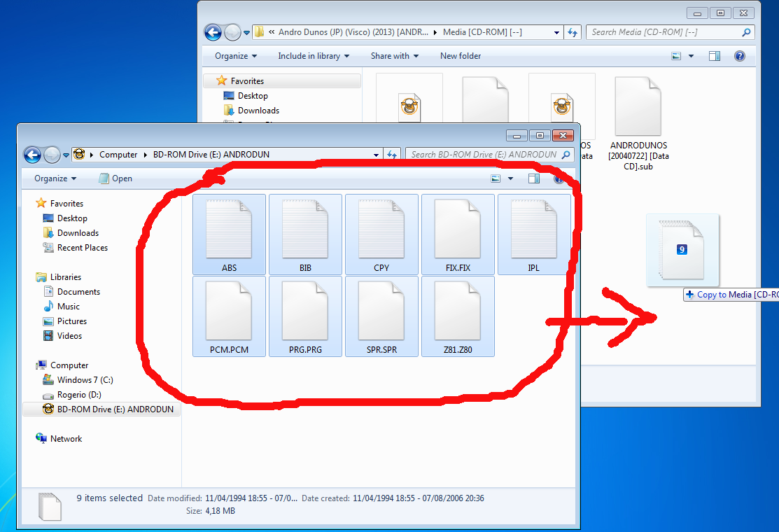
Task: Toggle preview pane in Media window
Action: pos(715,56)
